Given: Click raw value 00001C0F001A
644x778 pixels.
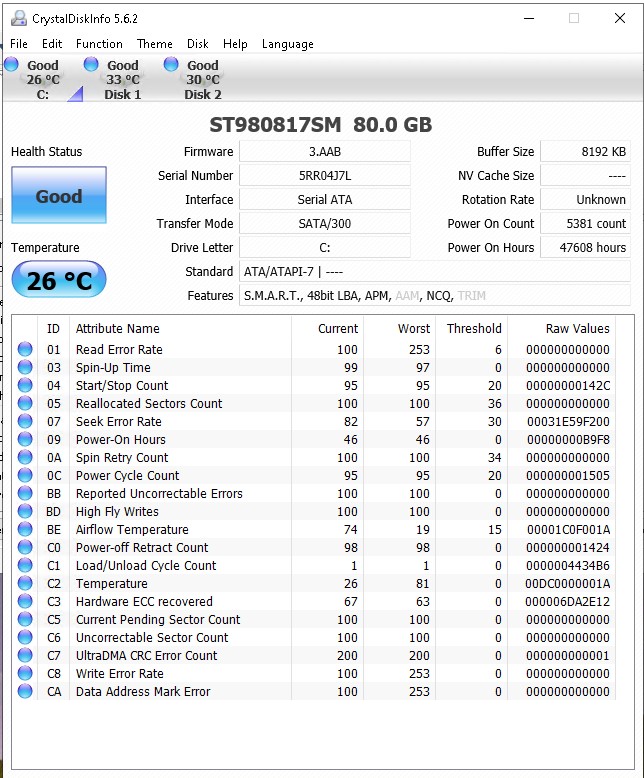Looking at the screenshot, I should pyautogui.click(x=568, y=530).
